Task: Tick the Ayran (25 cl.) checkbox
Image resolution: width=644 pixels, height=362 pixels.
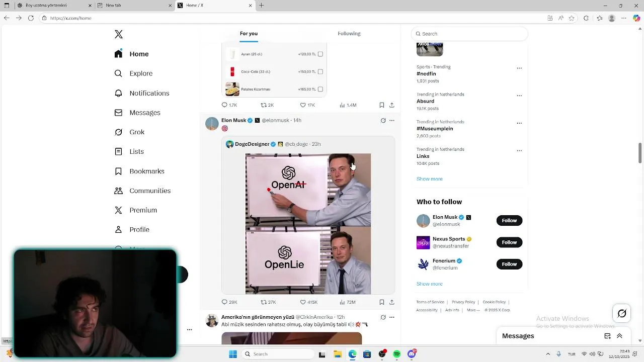Action: 320,54
